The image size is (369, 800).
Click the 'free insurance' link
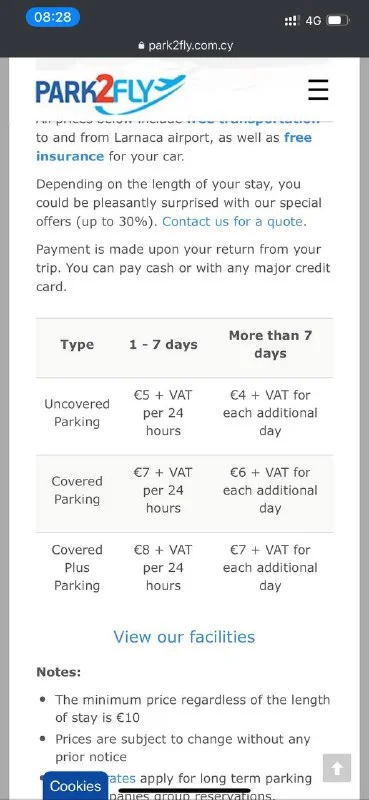pos(174,147)
